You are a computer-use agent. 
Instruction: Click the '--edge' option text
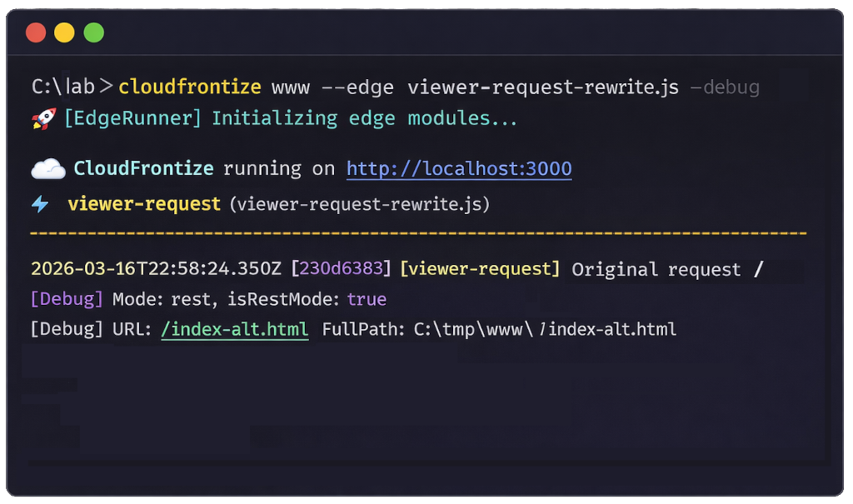coord(357,87)
